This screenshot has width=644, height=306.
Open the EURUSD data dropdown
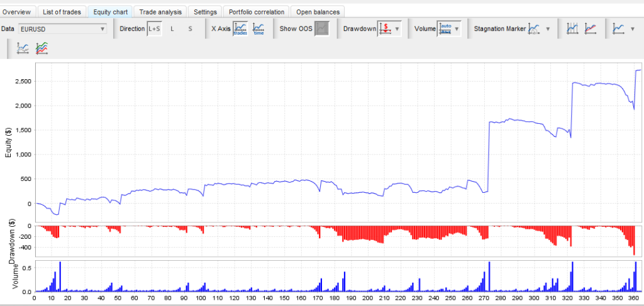click(x=63, y=28)
